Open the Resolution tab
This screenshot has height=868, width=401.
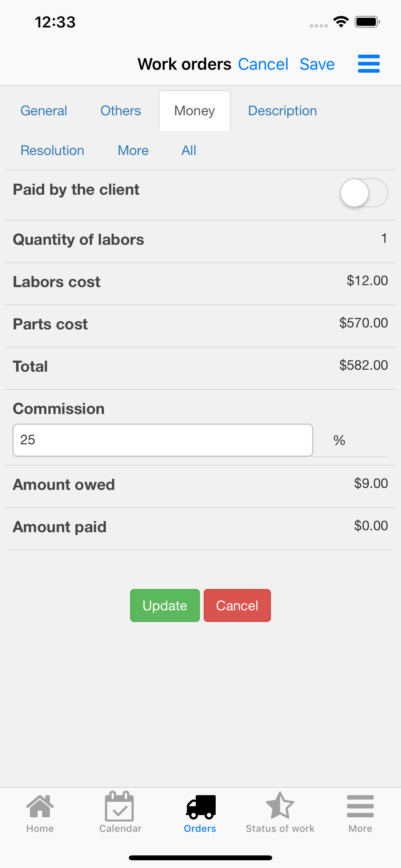(52, 150)
